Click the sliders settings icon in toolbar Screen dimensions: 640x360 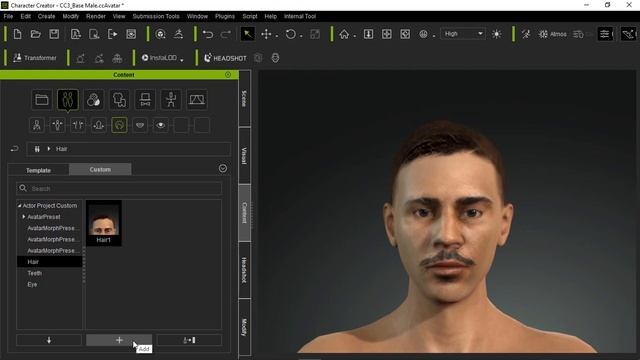pos(604,34)
